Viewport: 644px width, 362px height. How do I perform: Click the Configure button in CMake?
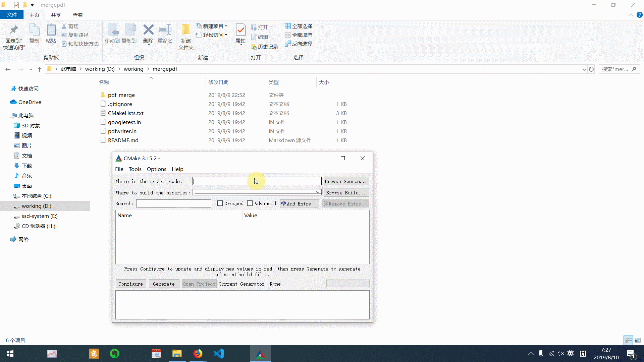click(130, 284)
